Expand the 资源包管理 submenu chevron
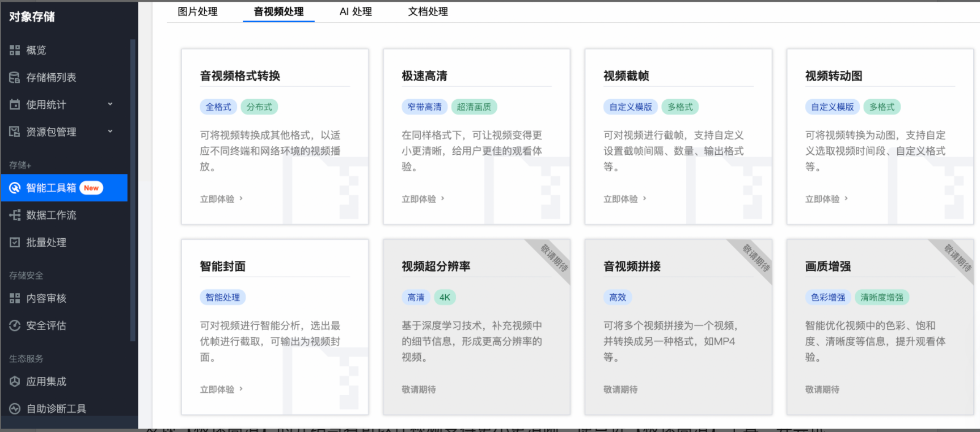 click(110, 132)
